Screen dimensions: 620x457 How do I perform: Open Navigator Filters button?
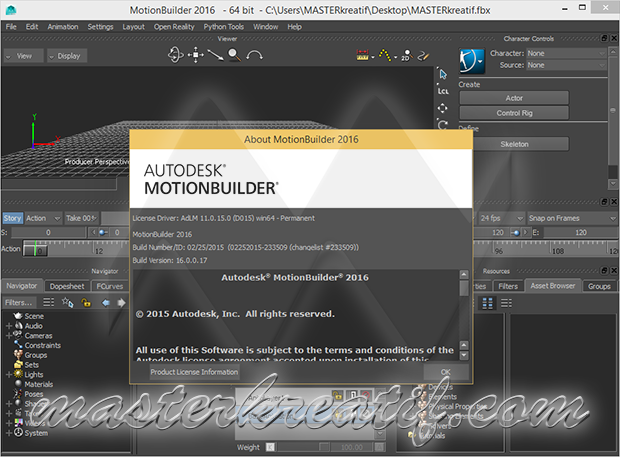pos(19,302)
